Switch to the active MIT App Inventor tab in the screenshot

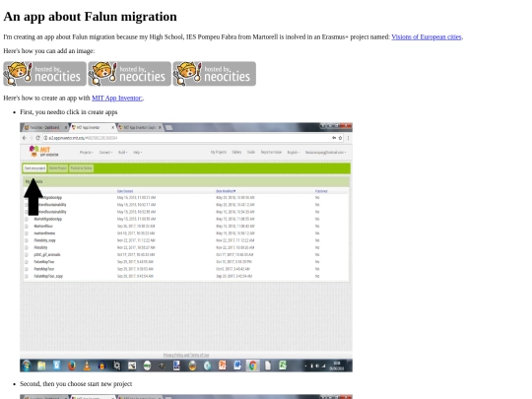pos(93,127)
